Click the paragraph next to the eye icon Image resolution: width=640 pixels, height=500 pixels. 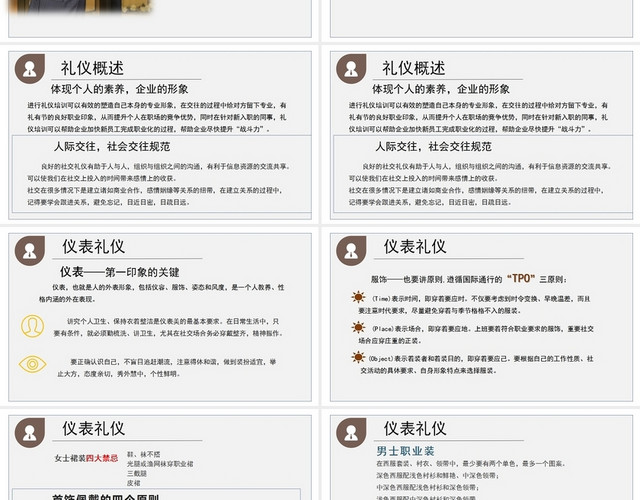click(x=167, y=368)
